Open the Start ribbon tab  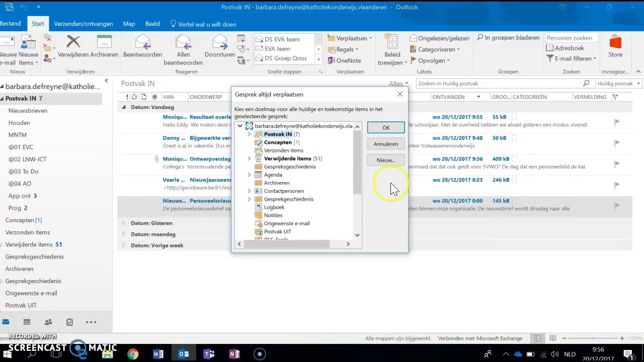(38, 24)
